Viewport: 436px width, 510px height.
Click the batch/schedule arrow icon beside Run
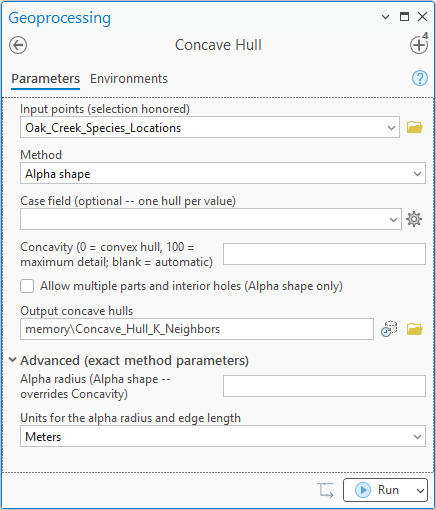coord(325,490)
